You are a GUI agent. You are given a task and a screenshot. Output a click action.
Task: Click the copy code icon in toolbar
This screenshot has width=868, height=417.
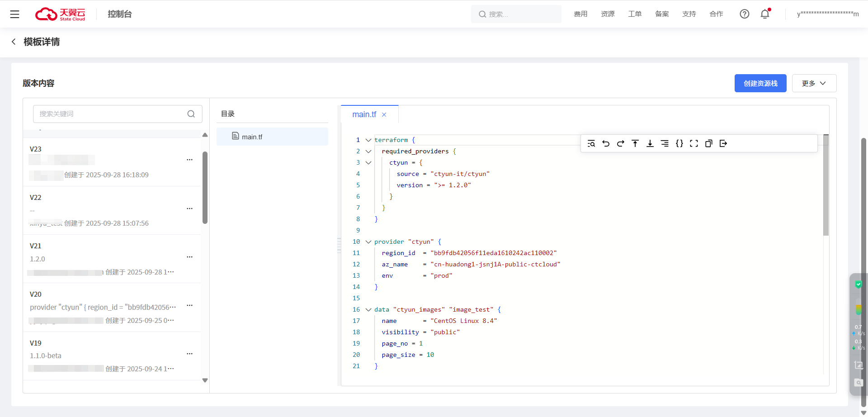click(708, 143)
